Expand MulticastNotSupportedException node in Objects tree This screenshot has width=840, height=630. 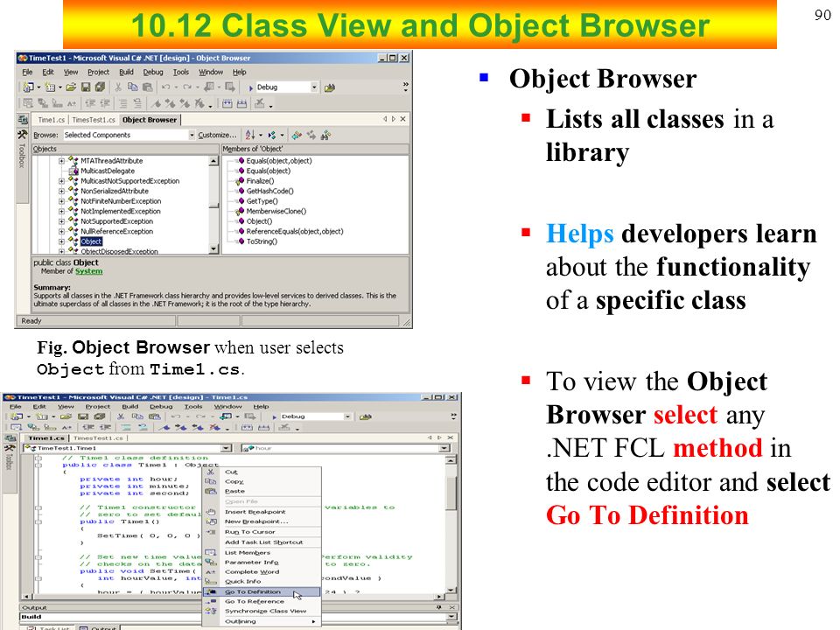point(61,181)
